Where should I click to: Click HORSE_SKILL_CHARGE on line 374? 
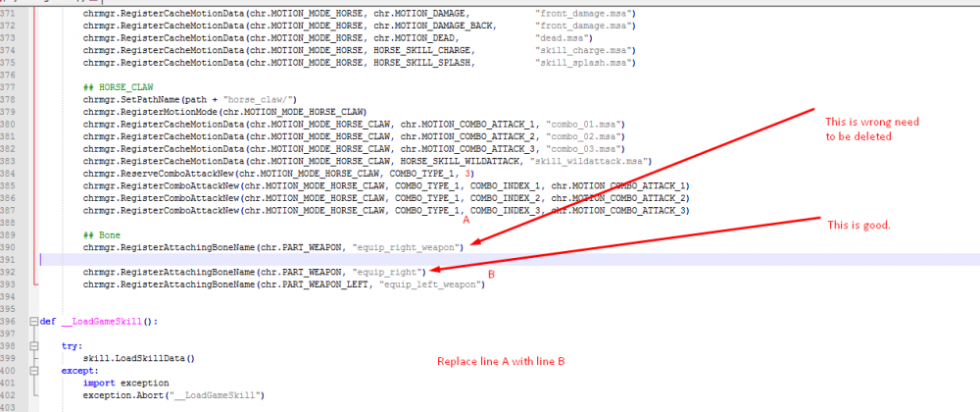(x=423, y=50)
